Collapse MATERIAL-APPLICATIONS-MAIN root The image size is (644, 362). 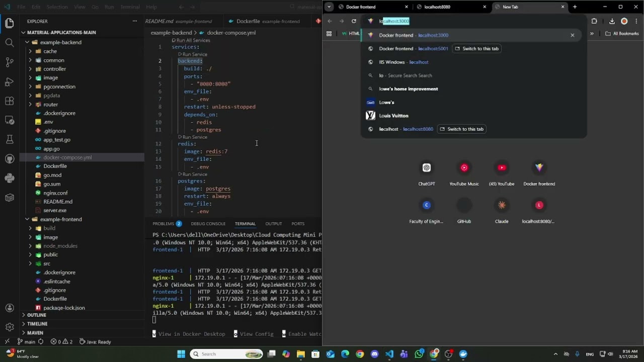point(61,33)
